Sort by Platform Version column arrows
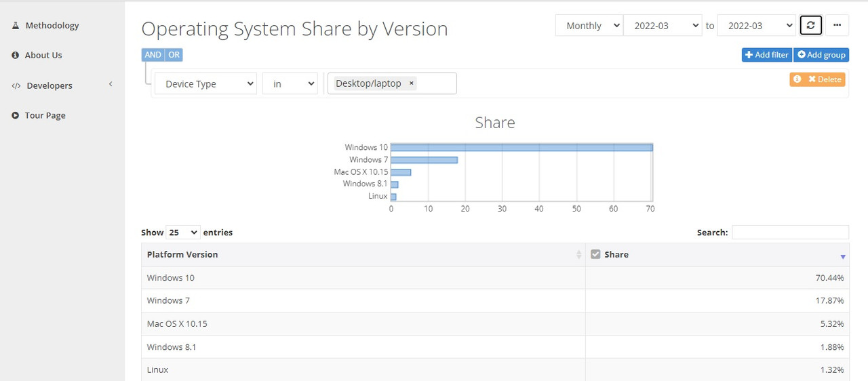Image resolution: width=868 pixels, height=381 pixels. coord(578,255)
